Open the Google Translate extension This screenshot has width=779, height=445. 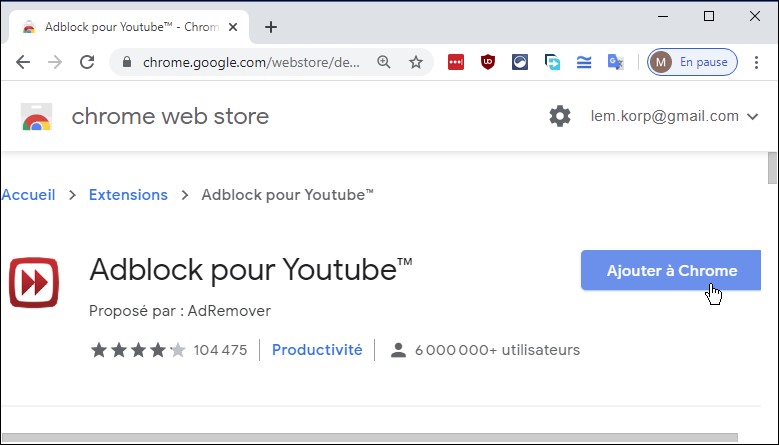(616, 62)
